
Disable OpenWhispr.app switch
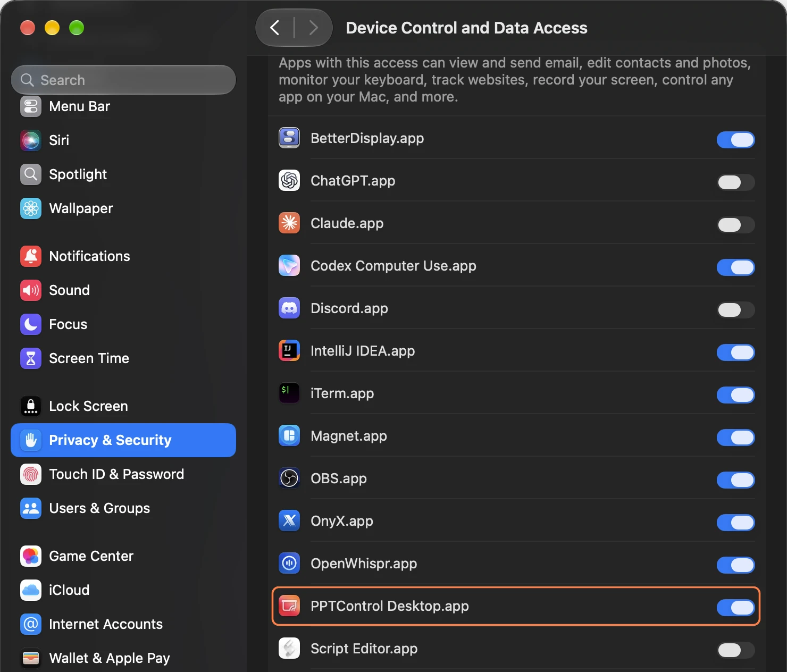[735, 565]
